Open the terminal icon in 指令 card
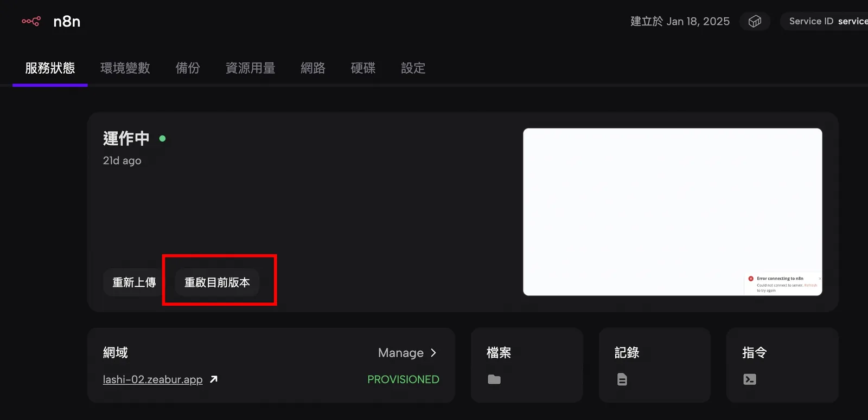 (x=750, y=379)
